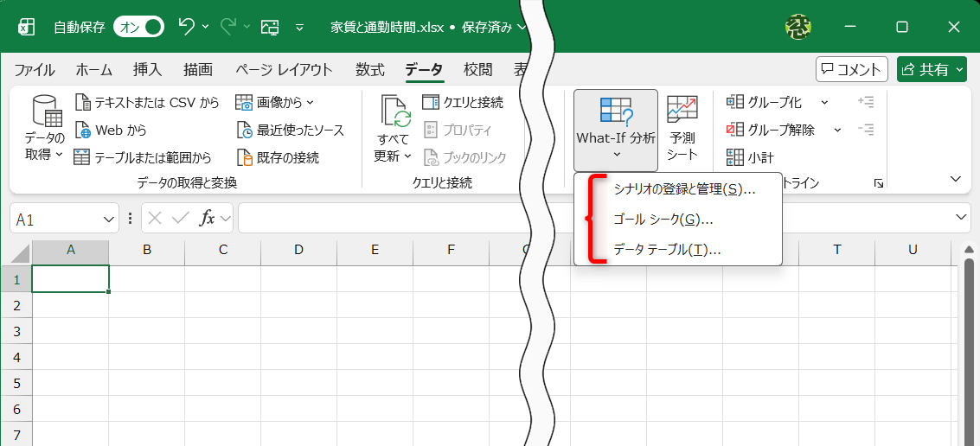Open the Customize Quick Access Toolbar dropdown
The width and height of the screenshot is (980, 446).
click(300, 27)
